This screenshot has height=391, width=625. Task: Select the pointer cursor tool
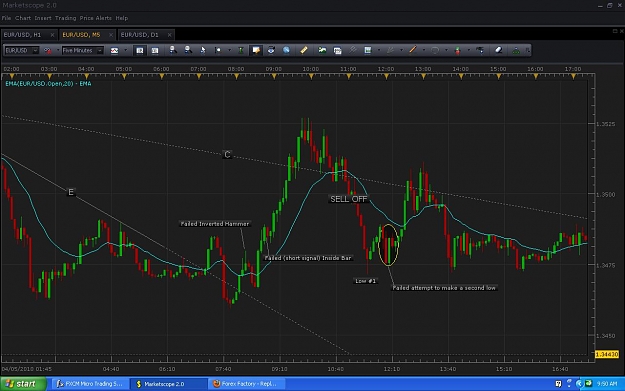tap(203, 50)
